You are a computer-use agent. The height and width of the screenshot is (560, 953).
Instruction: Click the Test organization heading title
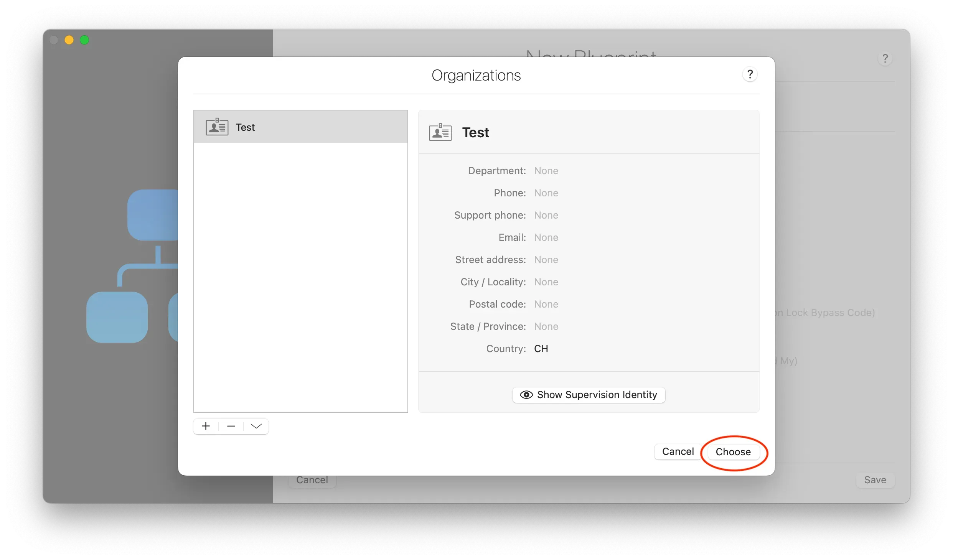tap(475, 132)
